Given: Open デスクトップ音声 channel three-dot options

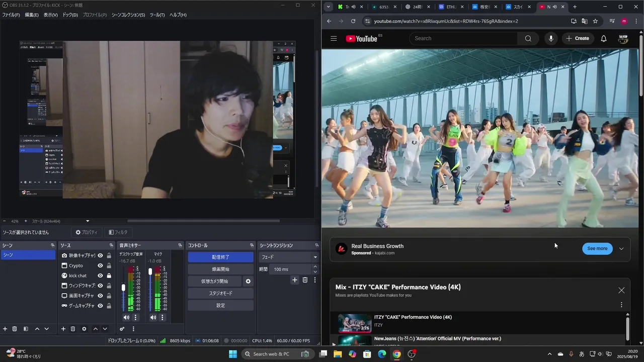Looking at the screenshot, I should coord(135,317).
